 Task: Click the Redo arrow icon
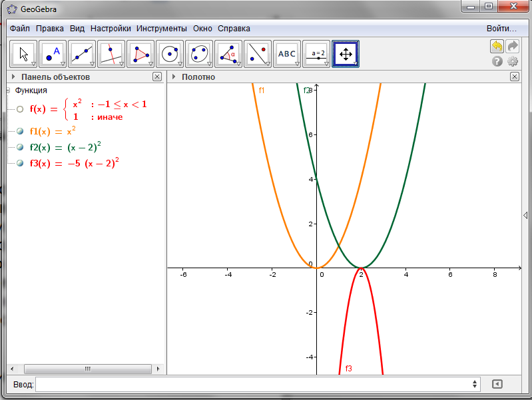513,46
